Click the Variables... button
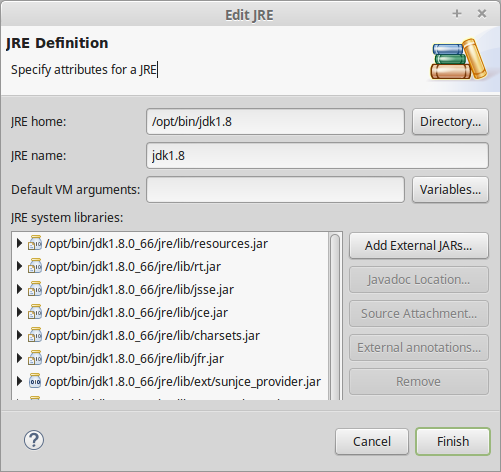 [x=450, y=190]
